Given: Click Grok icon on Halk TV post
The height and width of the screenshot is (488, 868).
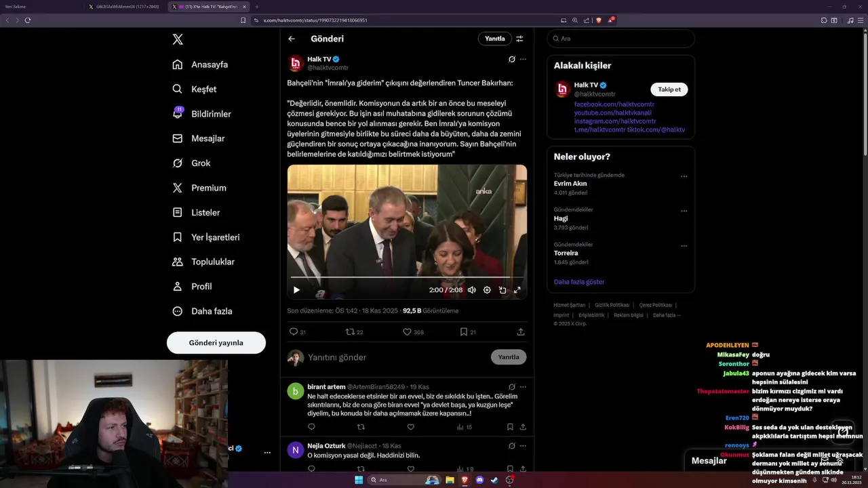Looking at the screenshot, I should (x=512, y=60).
